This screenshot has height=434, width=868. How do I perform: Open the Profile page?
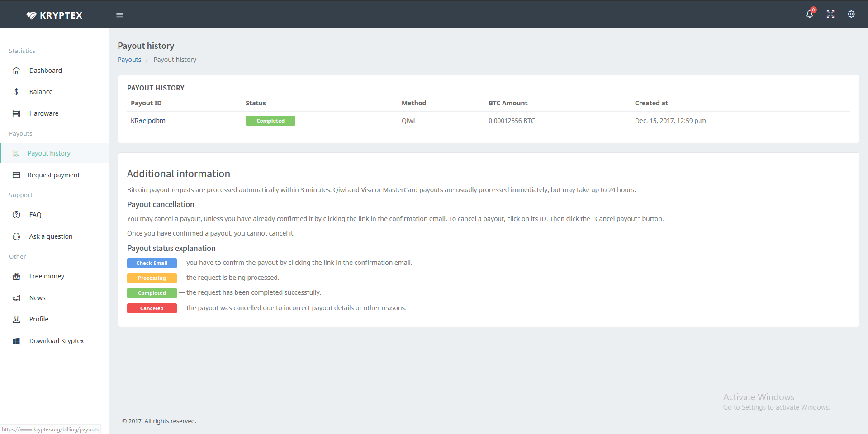(39, 319)
